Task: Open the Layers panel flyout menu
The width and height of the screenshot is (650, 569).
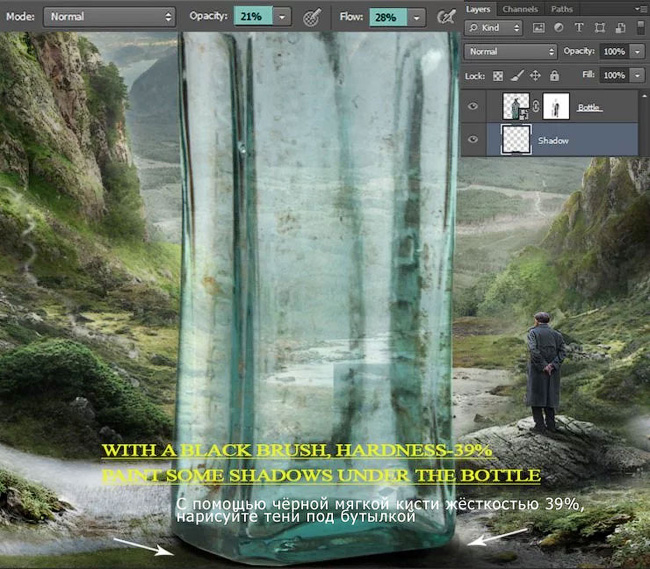Action: click(641, 8)
